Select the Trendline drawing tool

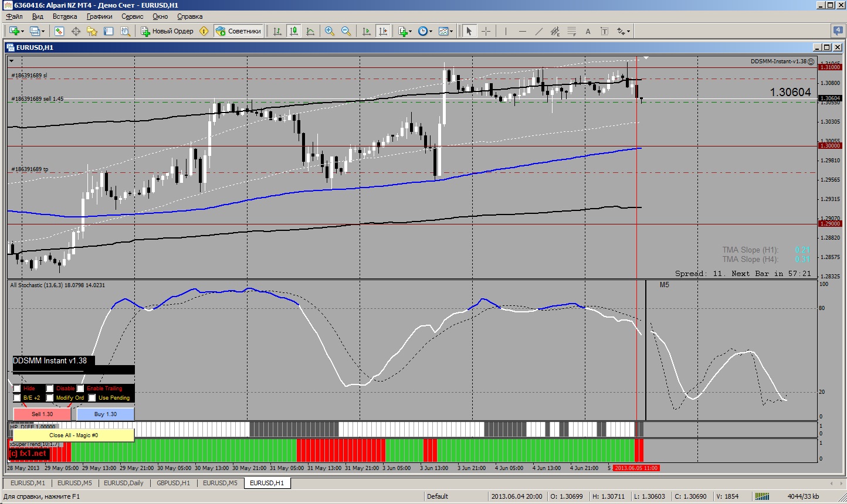click(538, 31)
